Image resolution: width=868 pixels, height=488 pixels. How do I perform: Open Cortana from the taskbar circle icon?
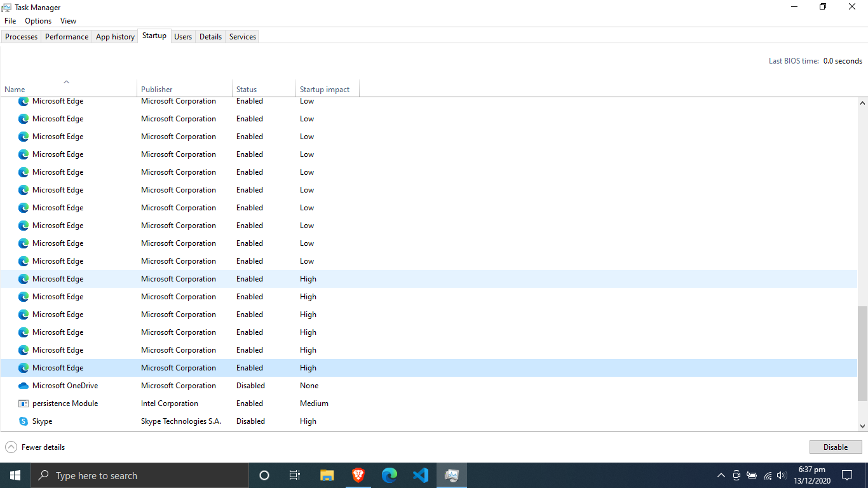pos(264,475)
